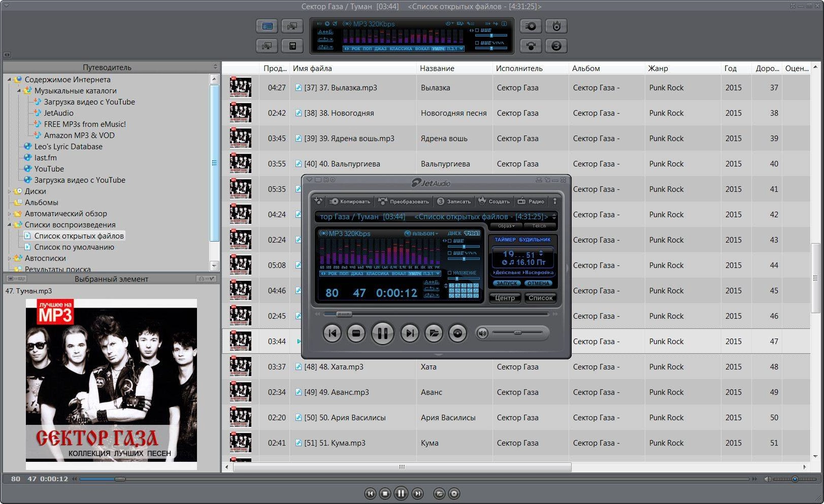Open Преобразовать converter in mini player
This screenshot has width=824, height=504.
404,201
